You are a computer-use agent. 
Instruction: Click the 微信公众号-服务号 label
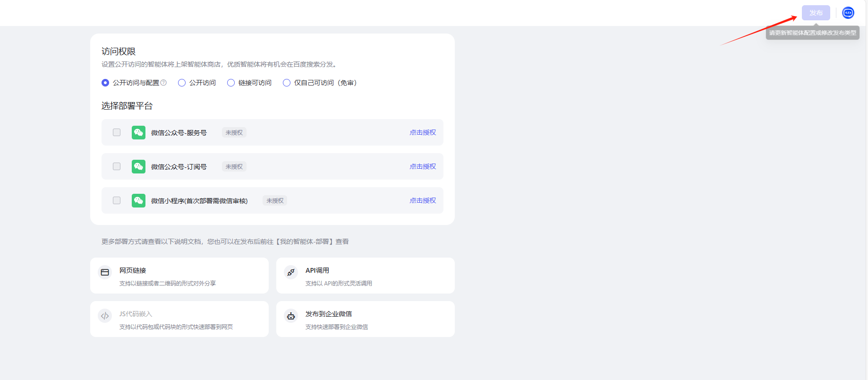(179, 133)
